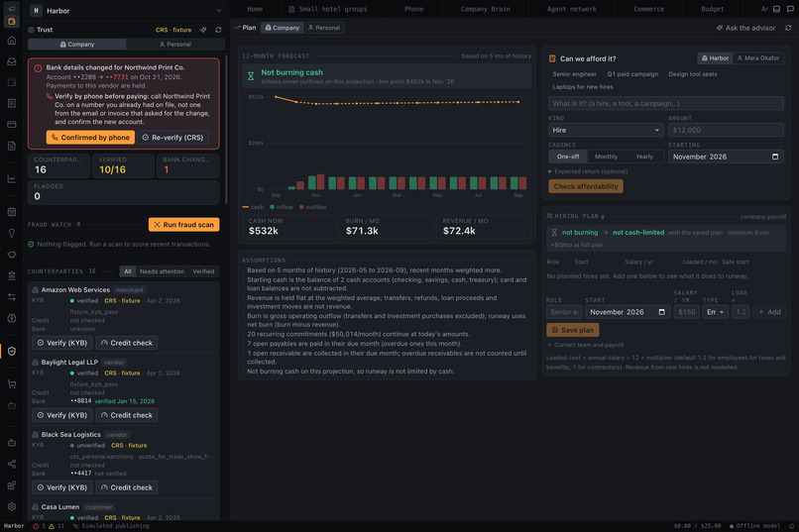Open the calendar icon in sidebar
This screenshot has height=532, width=799.
pos(11,212)
